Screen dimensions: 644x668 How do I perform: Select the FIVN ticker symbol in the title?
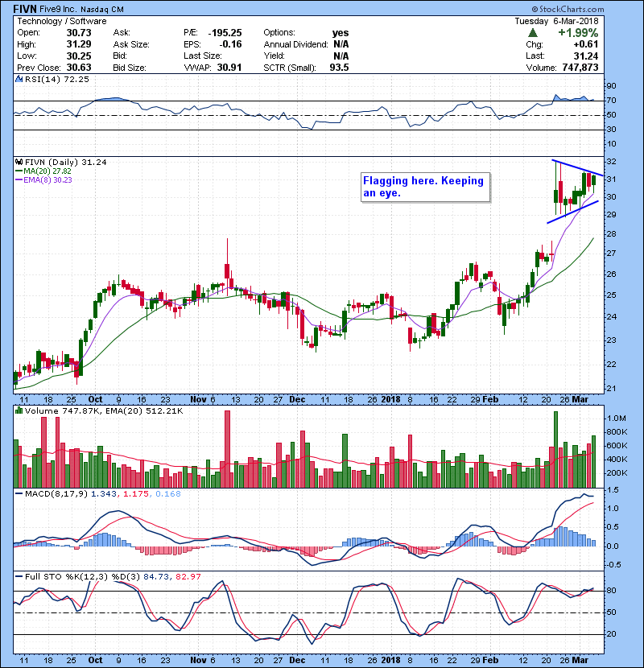25,9
